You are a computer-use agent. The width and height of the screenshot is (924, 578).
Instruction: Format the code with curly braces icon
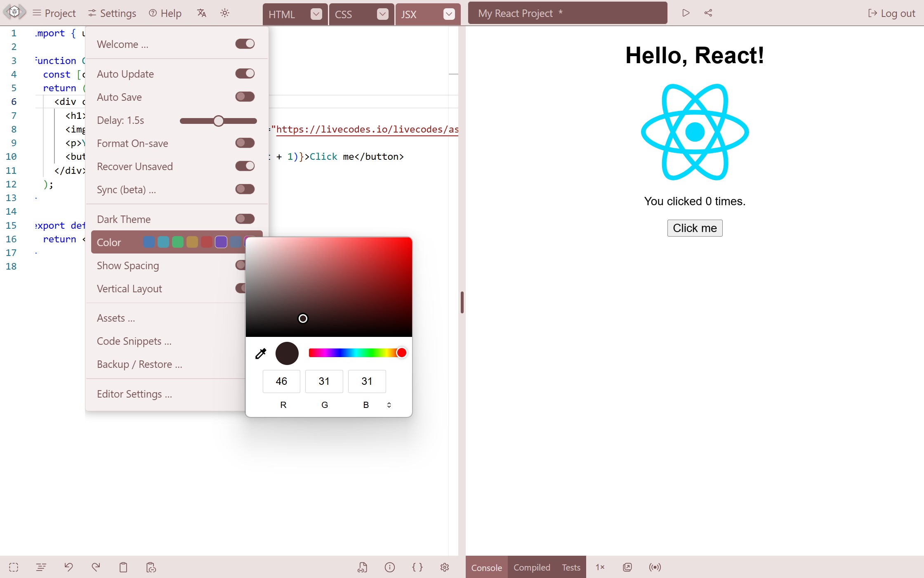tap(417, 567)
